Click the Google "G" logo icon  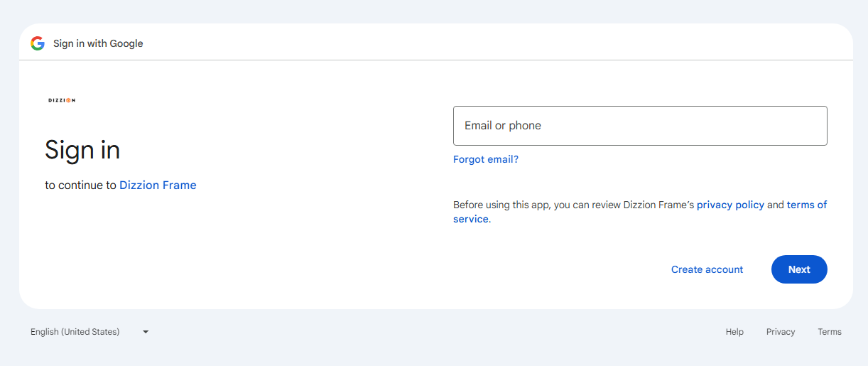point(38,43)
